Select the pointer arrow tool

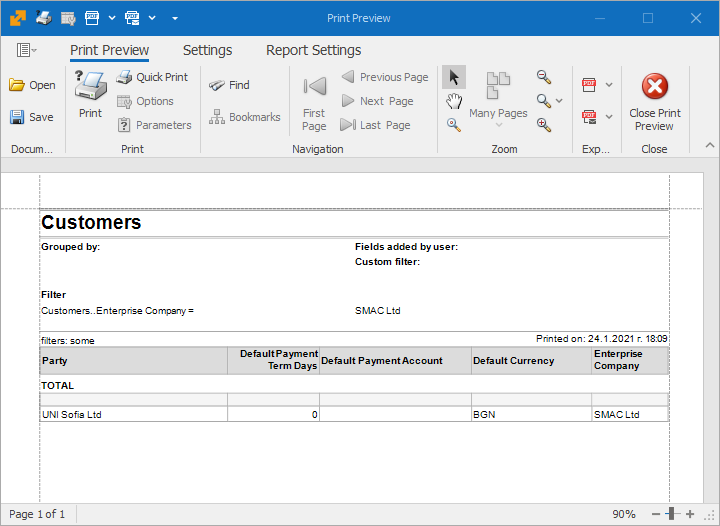point(454,77)
